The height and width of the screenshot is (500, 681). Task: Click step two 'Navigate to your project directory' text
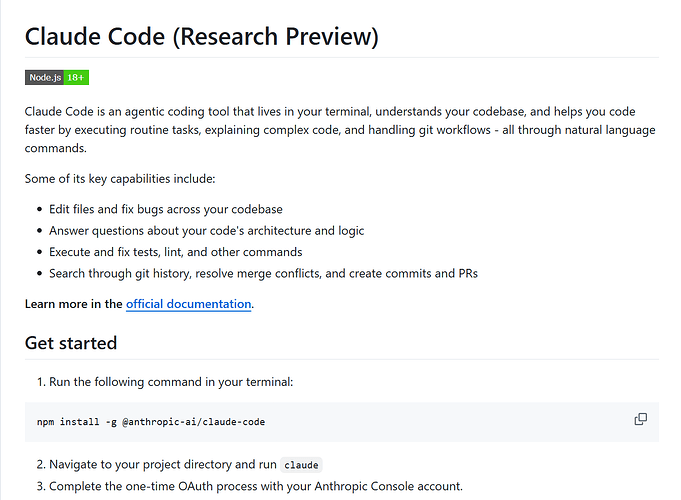point(163,464)
